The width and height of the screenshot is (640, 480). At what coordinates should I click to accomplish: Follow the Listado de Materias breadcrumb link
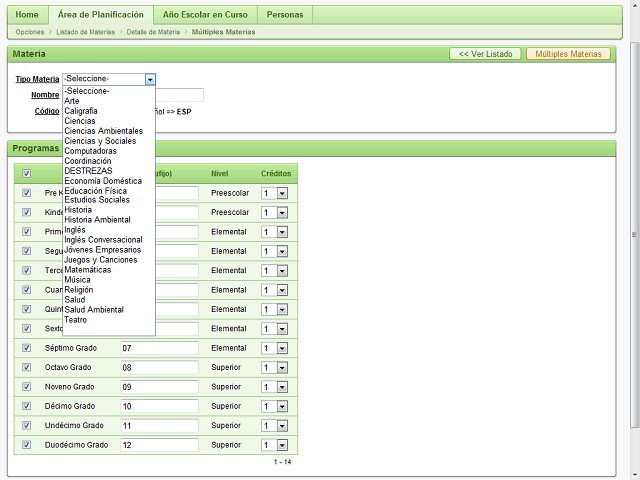point(86,32)
